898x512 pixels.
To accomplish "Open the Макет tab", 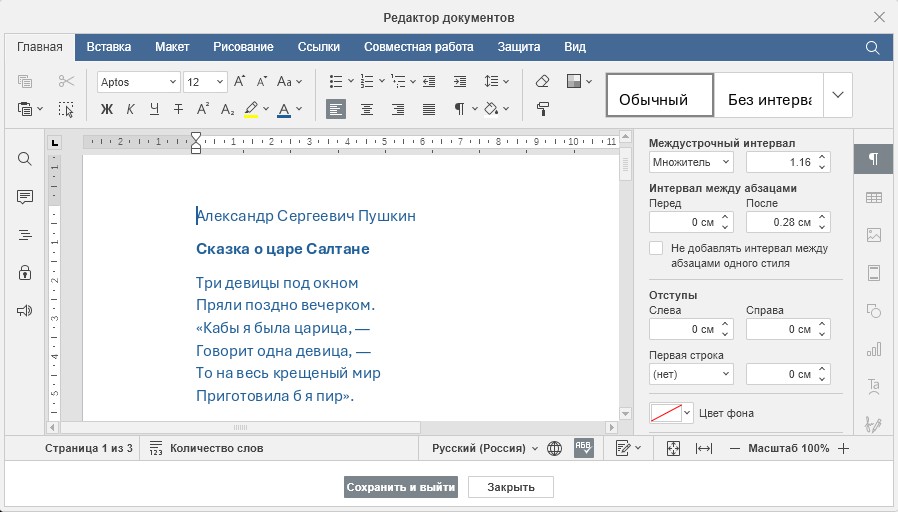I will [172, 47].
